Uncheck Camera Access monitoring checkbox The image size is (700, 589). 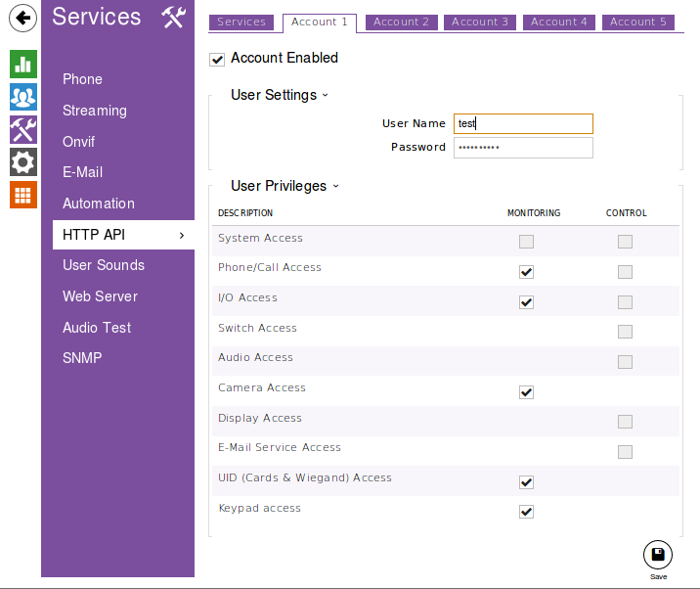(526, 392)
